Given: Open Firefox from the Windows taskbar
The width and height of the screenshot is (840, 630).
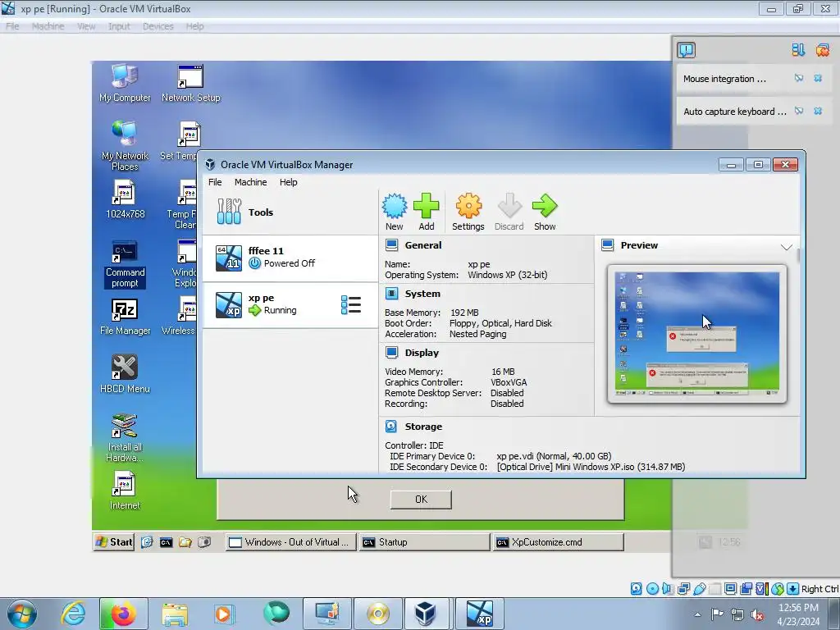Looking at the screenshot, I should point(124,614).
